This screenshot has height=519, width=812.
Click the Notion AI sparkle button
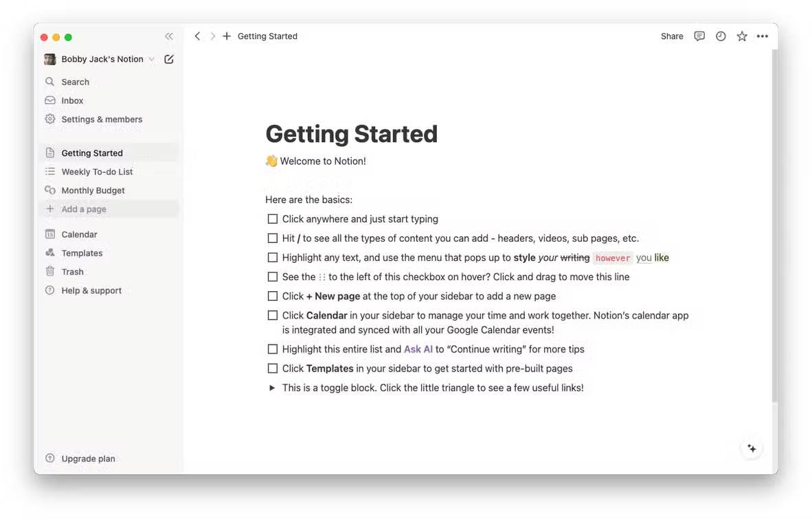click(752, 448)
